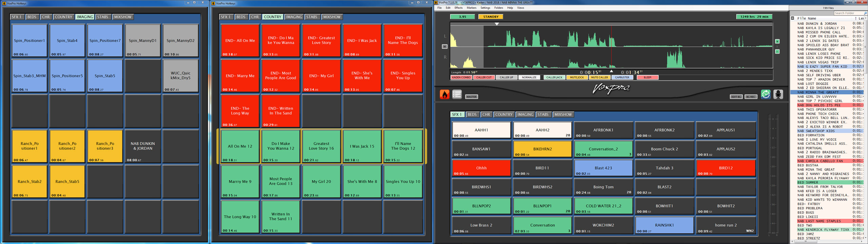Click the white triangle marker below the waveform
Viewport: 868px width, 244px height.
pyautogui.click(x=611, y=71)
